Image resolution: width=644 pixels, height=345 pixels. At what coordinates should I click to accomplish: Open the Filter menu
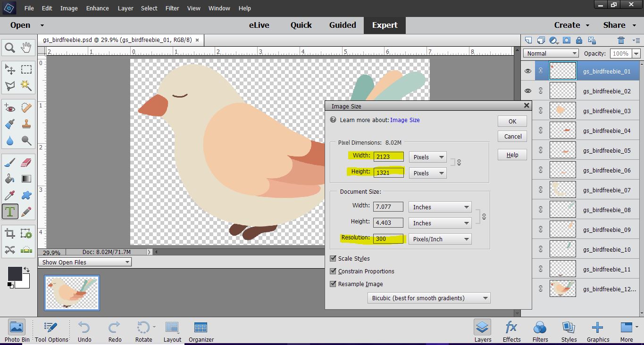(172, 8)
